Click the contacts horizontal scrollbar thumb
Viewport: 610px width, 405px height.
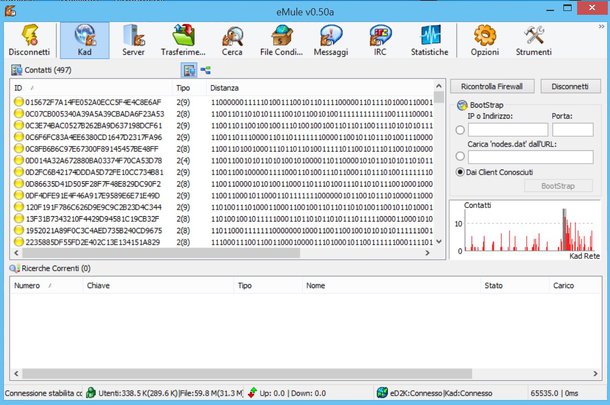pyautogui.click(x=161, y=253)
